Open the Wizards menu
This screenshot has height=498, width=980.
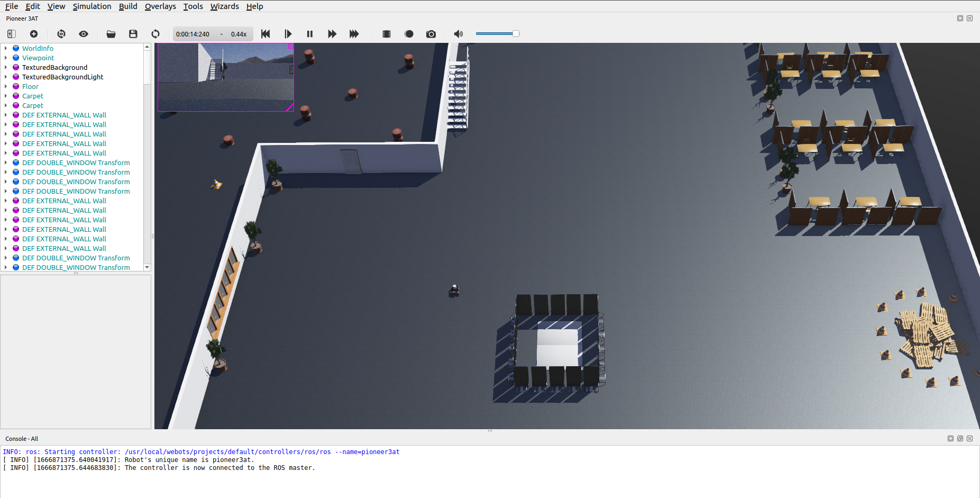point(224,6)
